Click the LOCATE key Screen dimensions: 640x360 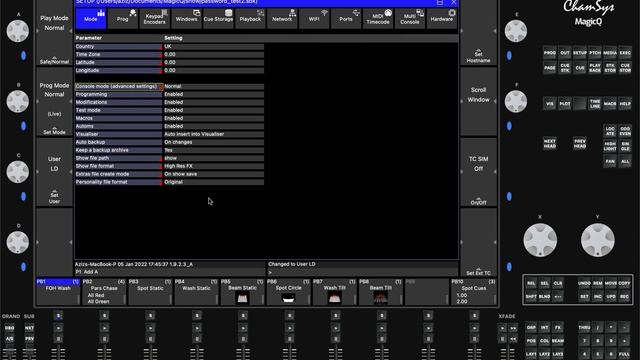click(x=610, y=131)
